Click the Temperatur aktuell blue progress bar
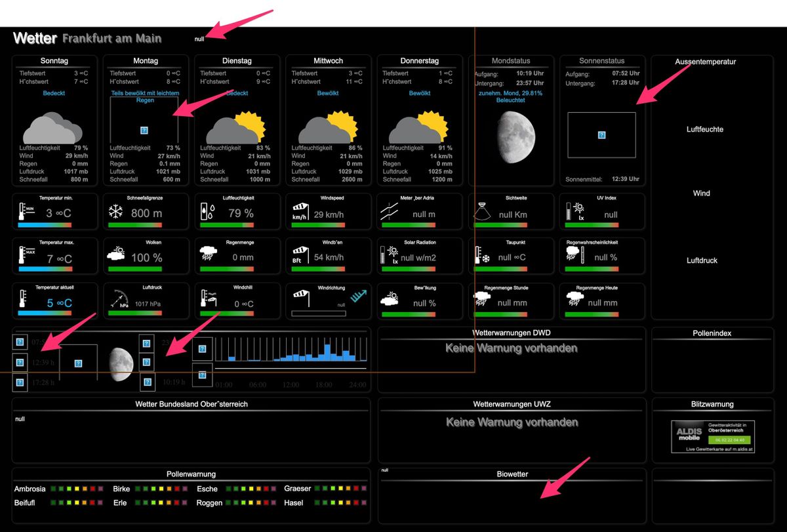The width and height of the screenshot is (787, 532). pyautogui.click(x=54, y=315)
